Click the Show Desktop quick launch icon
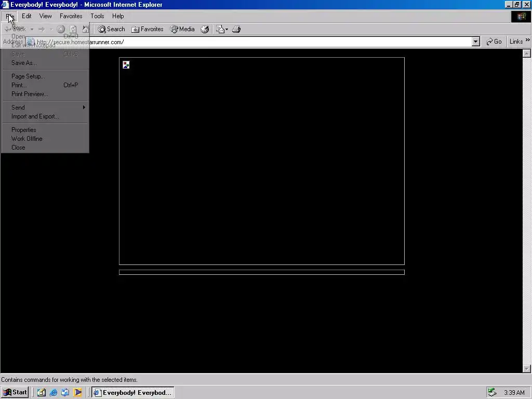Image resolution: width=532 pixels, height=399 pixels. click(x=42, y=393)
